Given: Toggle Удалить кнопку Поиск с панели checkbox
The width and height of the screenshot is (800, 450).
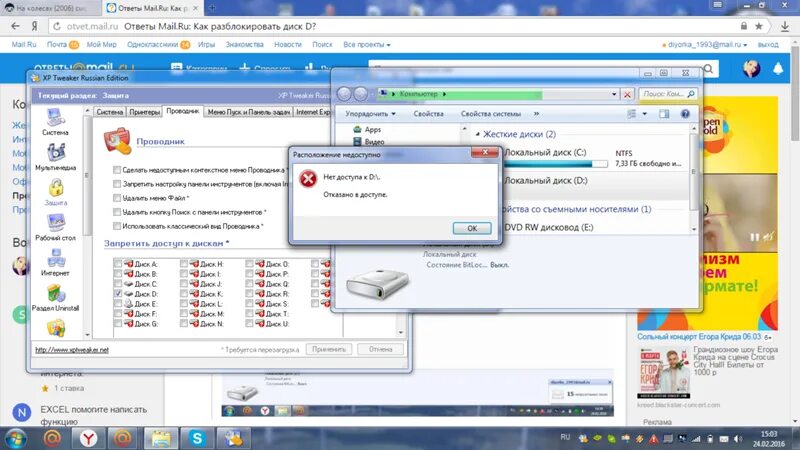Looking at the screenshot, I should (x=117, y=212).
